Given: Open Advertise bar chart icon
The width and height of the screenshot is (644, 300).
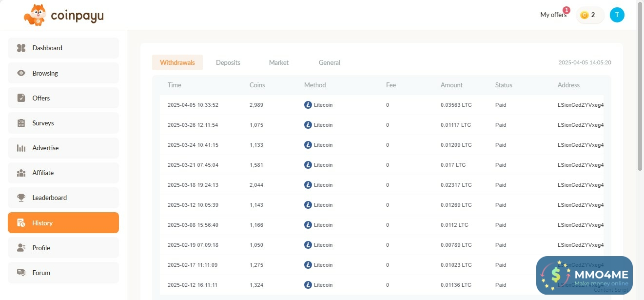Looking at the screenshot, I should (x=21, y=148).
